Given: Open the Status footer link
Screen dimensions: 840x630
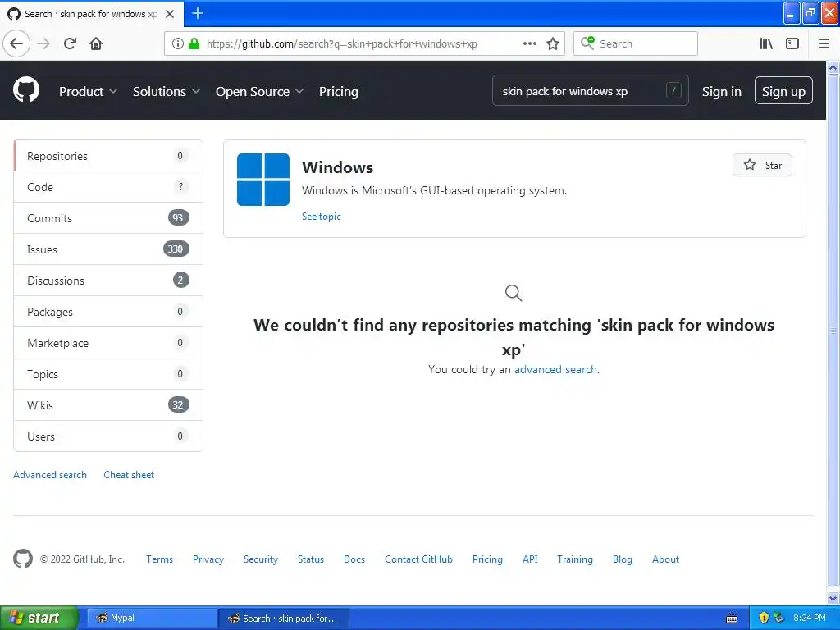Looking at the screenshot, I should point(311,559).
